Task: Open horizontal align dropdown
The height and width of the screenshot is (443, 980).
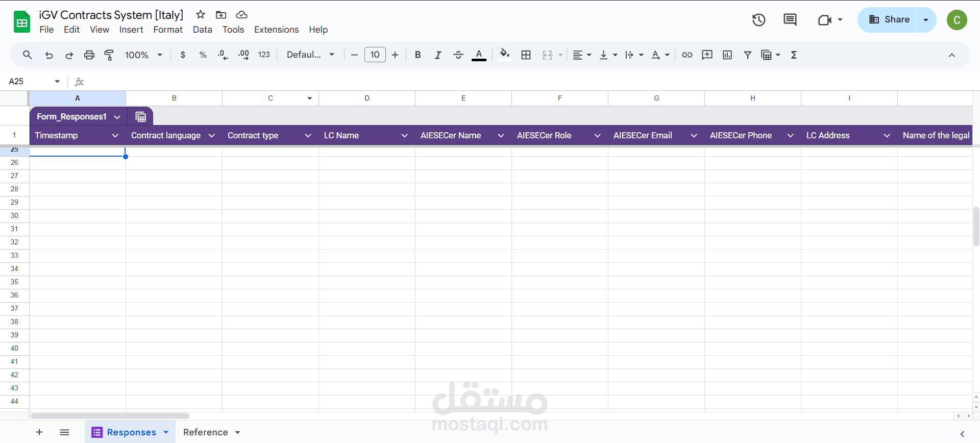Action: 582,55
